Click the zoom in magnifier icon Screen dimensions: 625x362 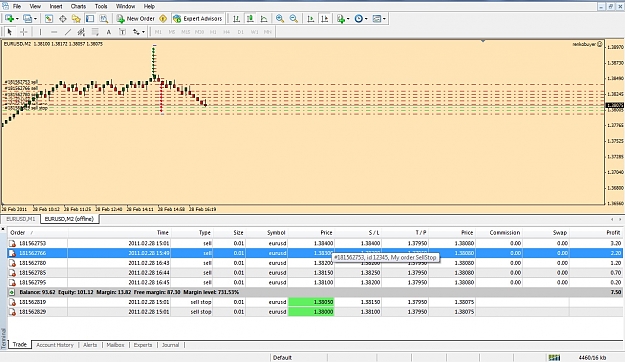280,19
